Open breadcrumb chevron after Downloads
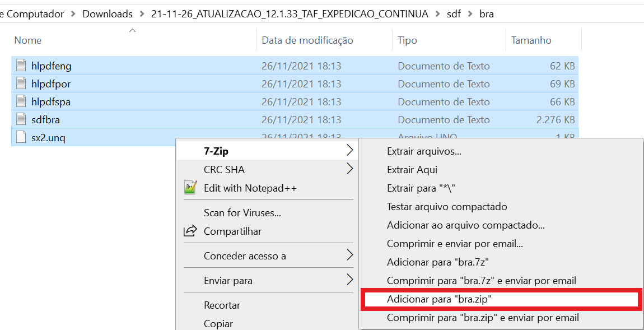Image resolution: width=644 pixels, height=330 pixels. click(142, 14)
